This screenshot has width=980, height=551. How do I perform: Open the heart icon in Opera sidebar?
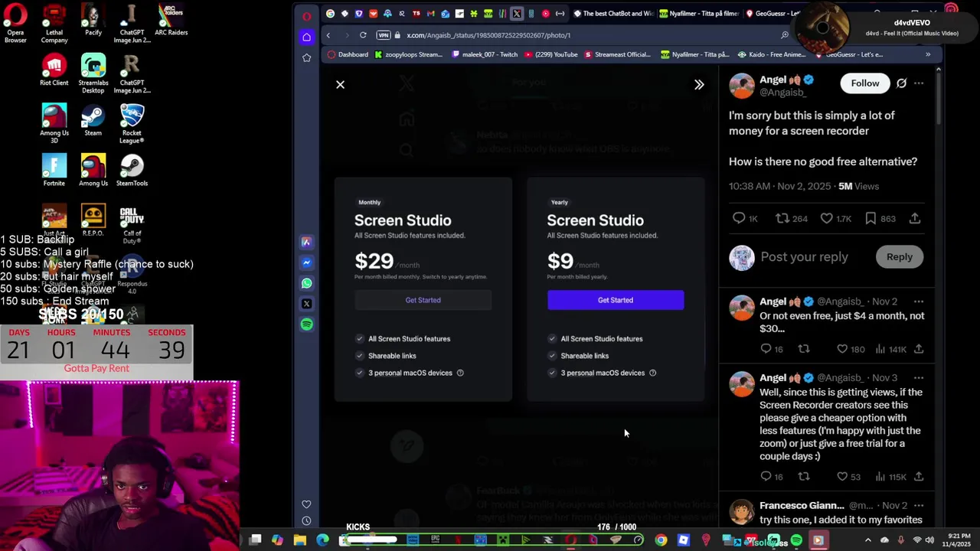tap(306, 504)
